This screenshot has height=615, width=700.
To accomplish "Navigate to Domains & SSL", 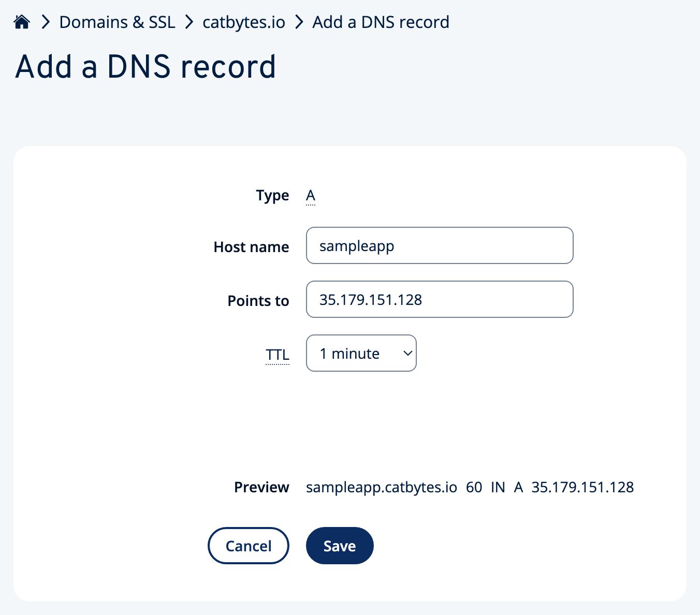I will point(117,22).
